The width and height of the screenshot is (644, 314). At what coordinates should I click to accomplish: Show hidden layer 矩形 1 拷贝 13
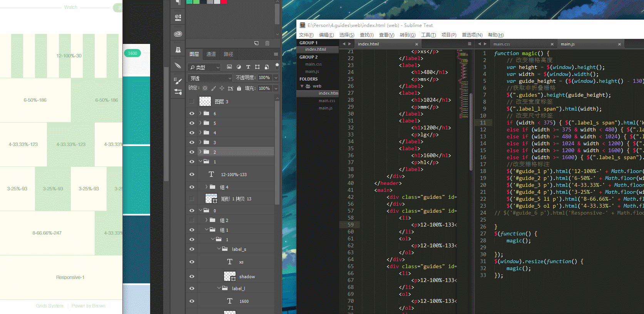pyautogui.click(x=192, y=199)
